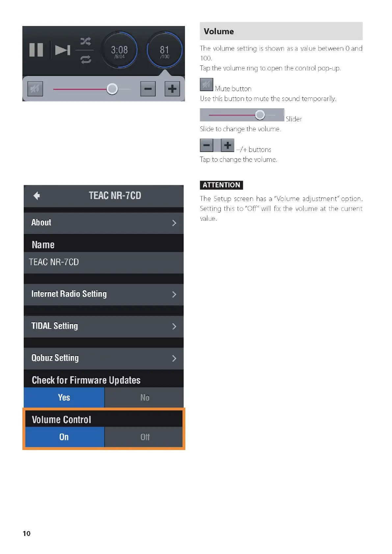Increase volume with the plus button
The image size is (392, 554).
click(172, 89)
